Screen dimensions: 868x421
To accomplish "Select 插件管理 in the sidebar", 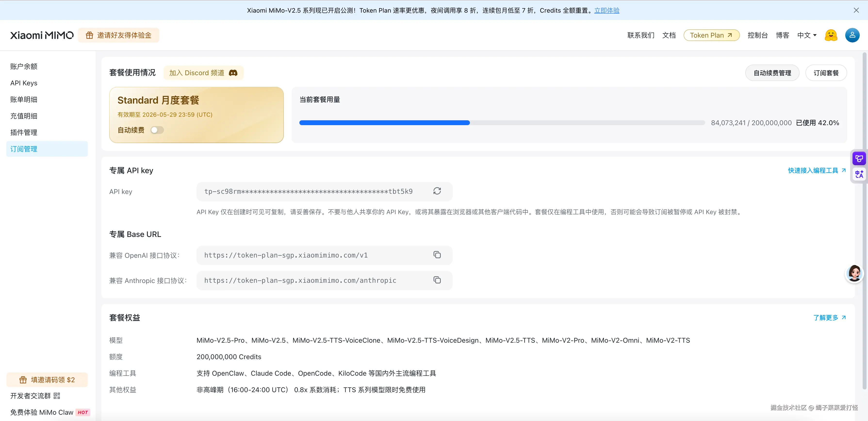I will point(47,132).
